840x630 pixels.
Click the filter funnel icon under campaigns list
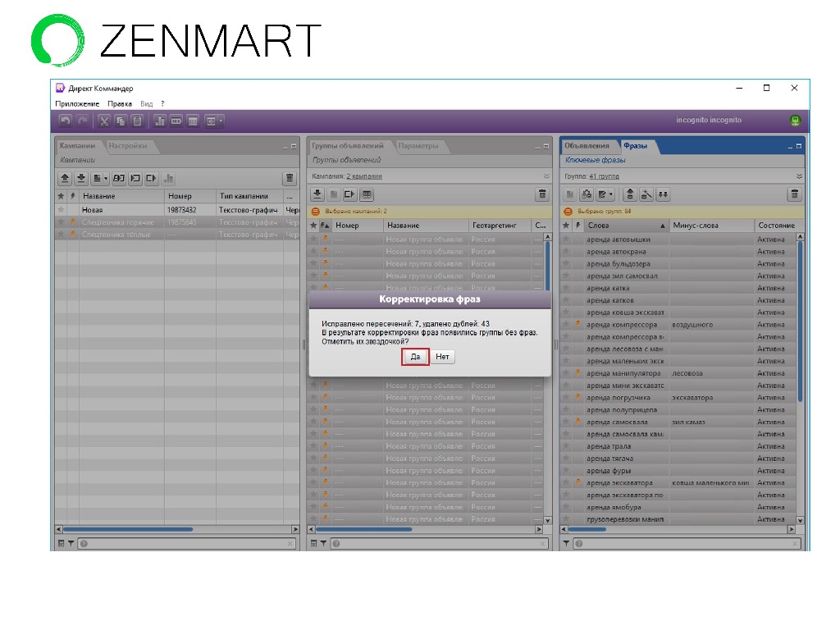[x=71, y=543]
